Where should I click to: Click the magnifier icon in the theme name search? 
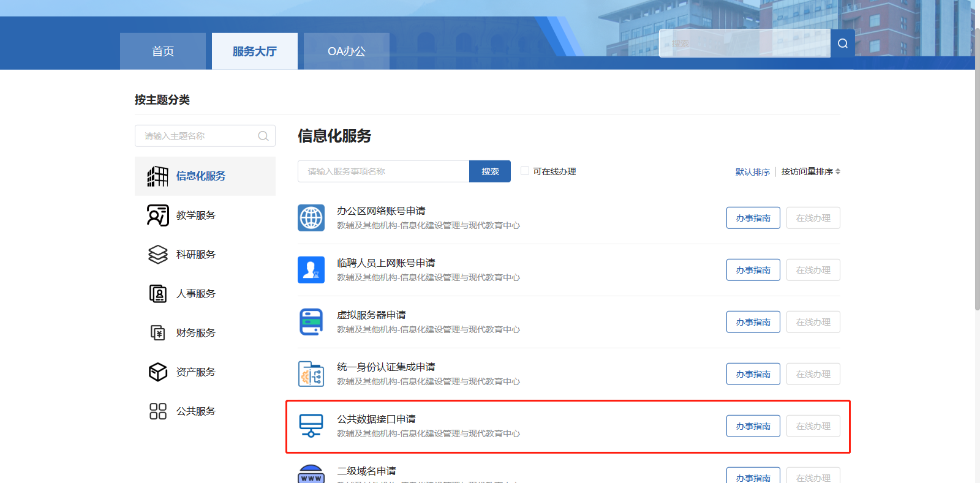[x=263, y=136]
